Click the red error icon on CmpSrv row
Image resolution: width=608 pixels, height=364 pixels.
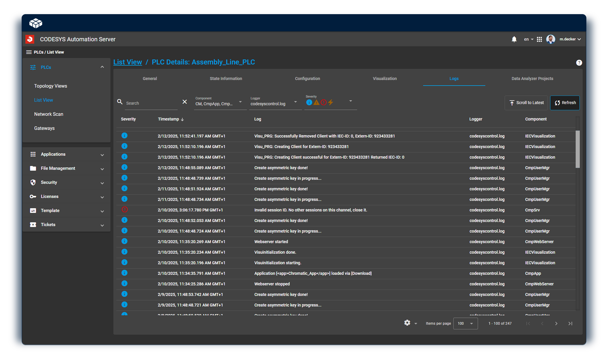click(x=125, y=210)
